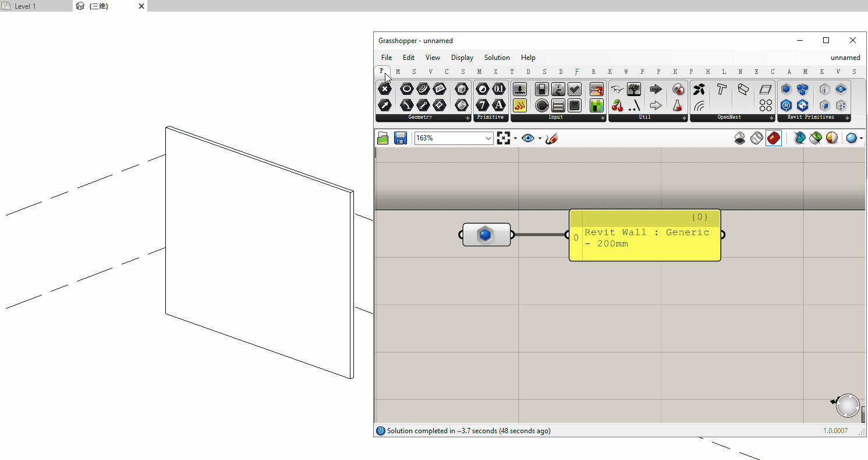Select the Vector parameter arrow icon
868x460 pixels.
384,105
